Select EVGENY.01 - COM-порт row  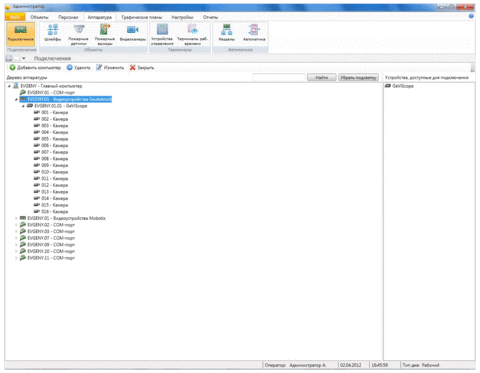click(x=51, y=92)
